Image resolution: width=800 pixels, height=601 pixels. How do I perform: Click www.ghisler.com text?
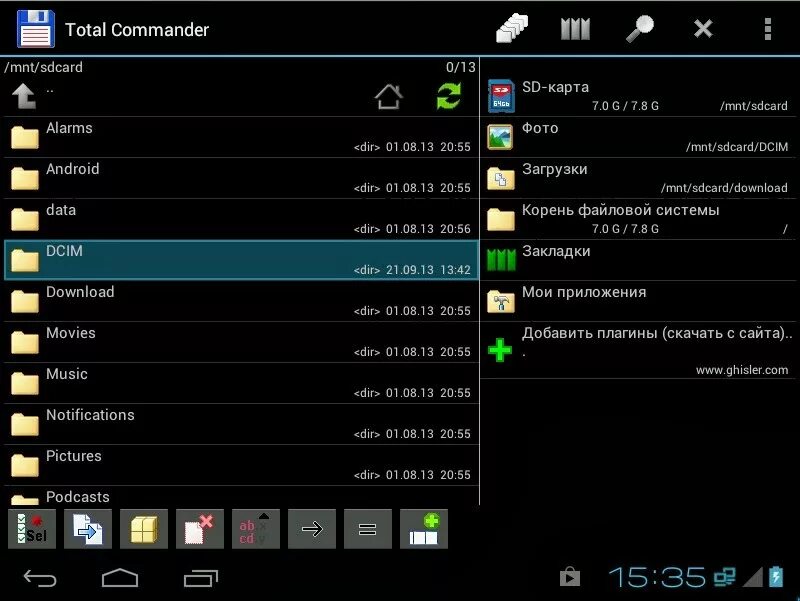742,370
